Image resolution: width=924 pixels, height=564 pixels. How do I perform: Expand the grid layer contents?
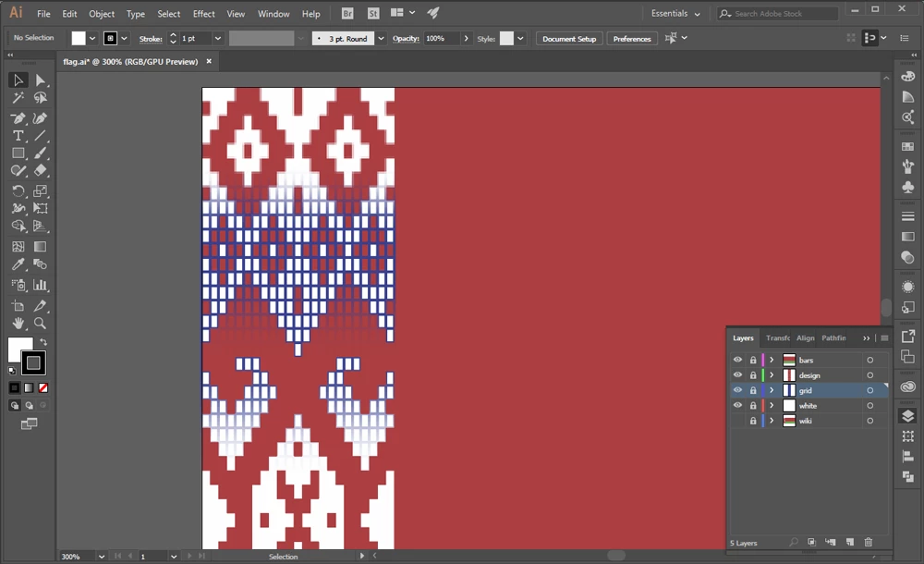(772, 390)
